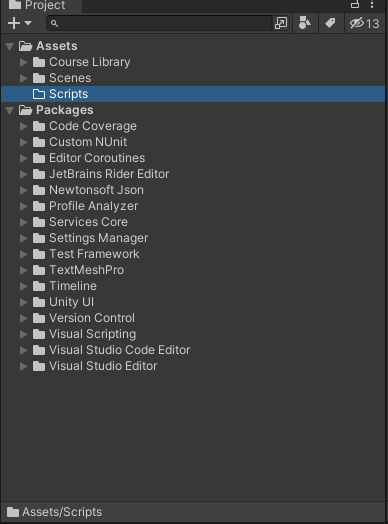Expand the Profile Analyzer arrow
The image size is (388, 524).
(x=23, y=206)
